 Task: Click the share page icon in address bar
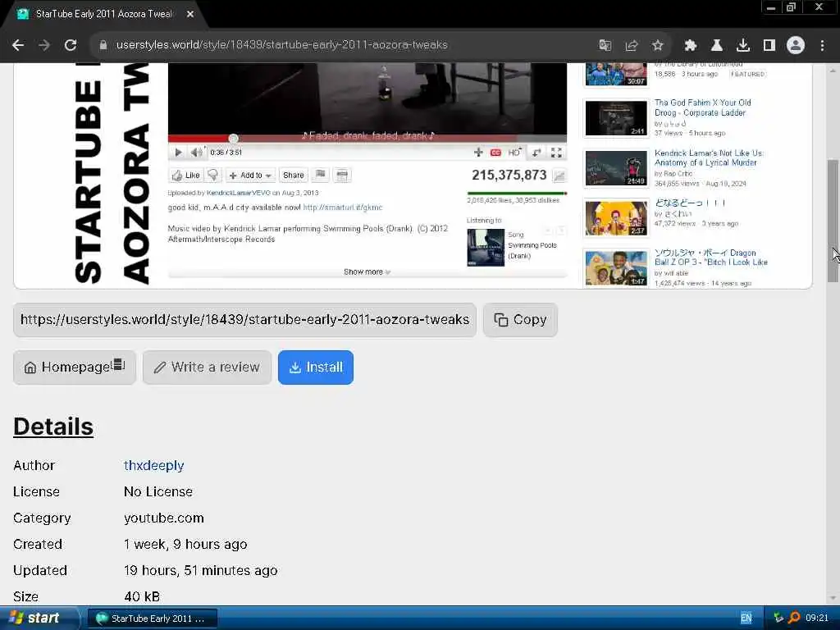pyautogui.click(x=631, y=45)
